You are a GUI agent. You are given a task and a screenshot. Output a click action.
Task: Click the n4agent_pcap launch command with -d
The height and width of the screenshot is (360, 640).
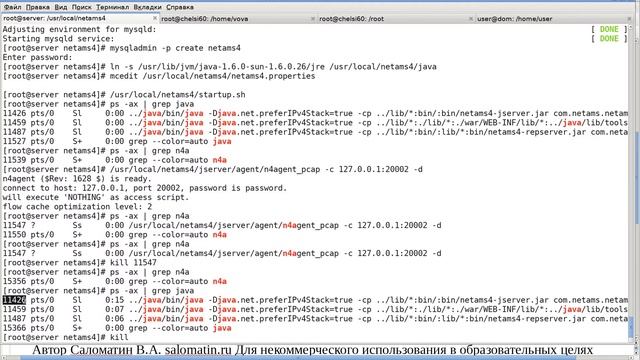click(266, 169)
